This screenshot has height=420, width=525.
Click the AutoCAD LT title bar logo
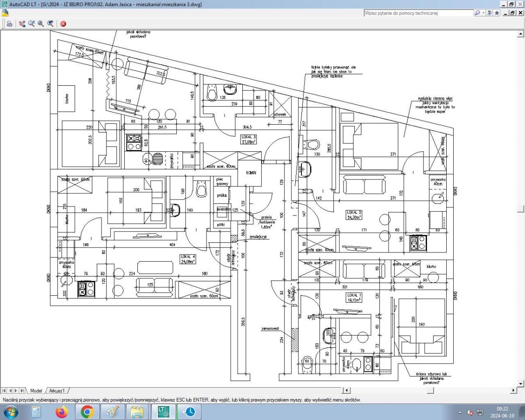click(5, 4)
